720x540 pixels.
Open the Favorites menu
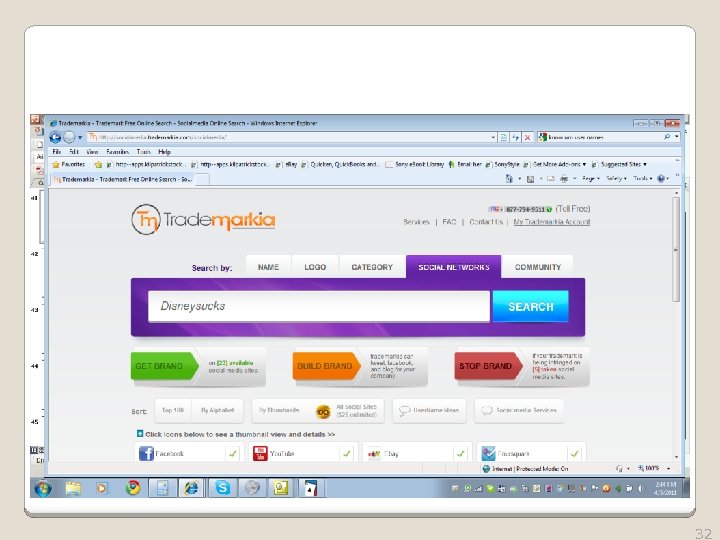click(118, 152)
